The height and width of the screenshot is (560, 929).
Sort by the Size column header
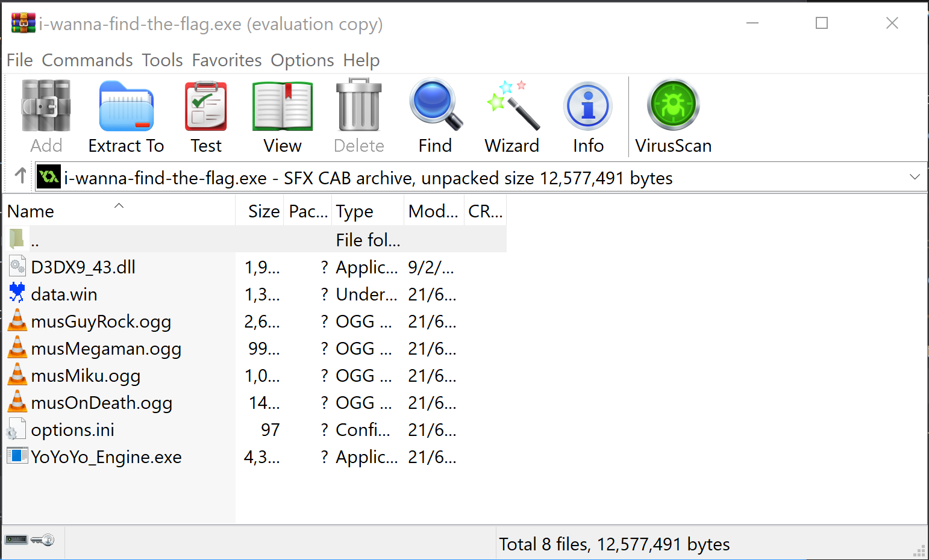coord(263,211)
